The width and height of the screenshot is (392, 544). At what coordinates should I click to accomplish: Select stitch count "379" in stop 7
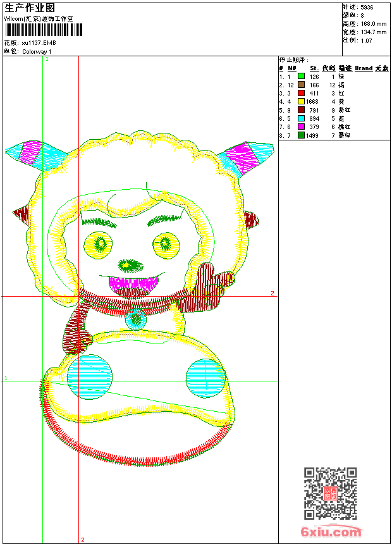pyautogui.click(x=314, y=127)
